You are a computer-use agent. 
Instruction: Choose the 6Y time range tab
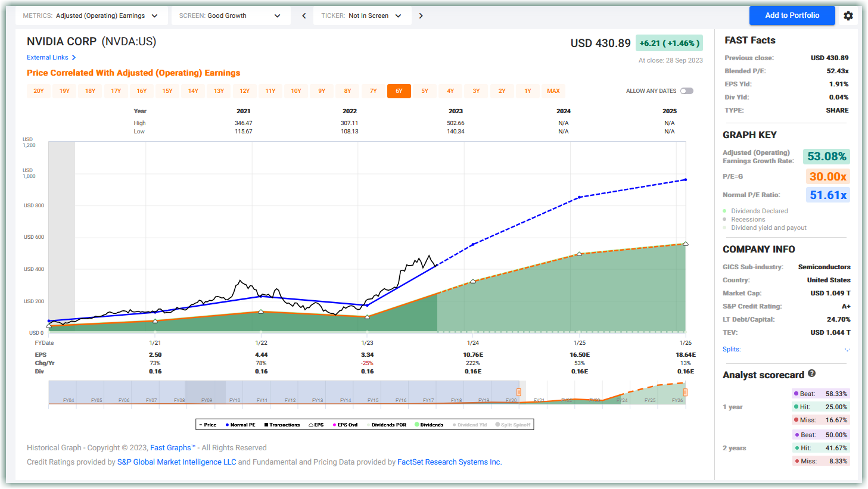coord(399,91)
